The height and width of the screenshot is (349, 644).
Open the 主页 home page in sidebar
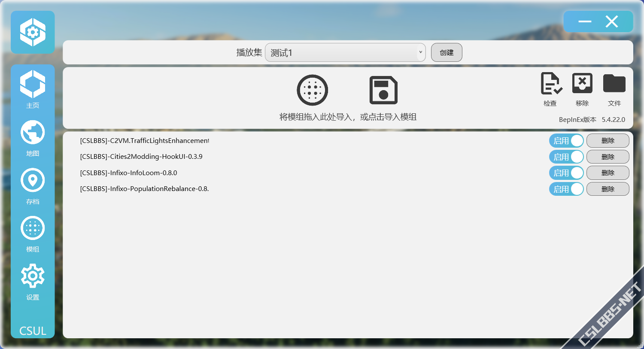coord(33,89)
